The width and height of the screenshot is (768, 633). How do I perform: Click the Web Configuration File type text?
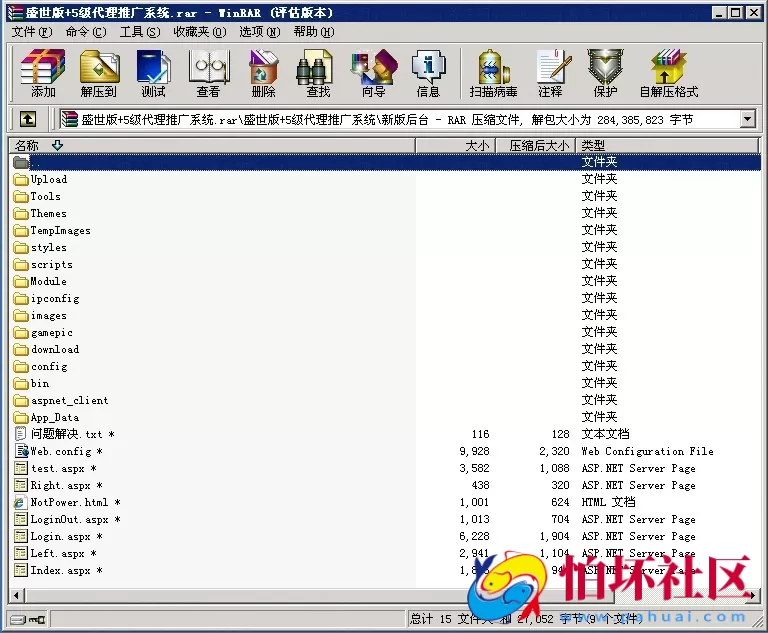click(x=647, y=451)
